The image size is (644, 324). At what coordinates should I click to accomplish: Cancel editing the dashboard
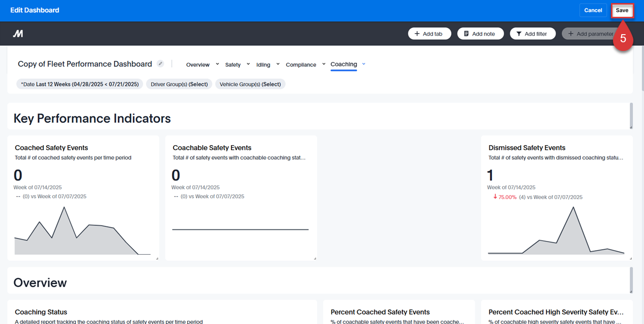click(x=593, y=10)
